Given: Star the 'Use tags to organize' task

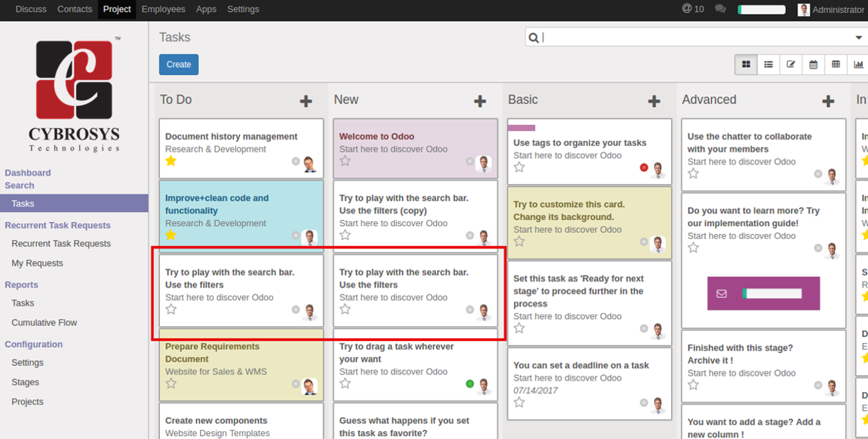Looking at the screenshot, I should pyautogui.click(x=519, y=167).
